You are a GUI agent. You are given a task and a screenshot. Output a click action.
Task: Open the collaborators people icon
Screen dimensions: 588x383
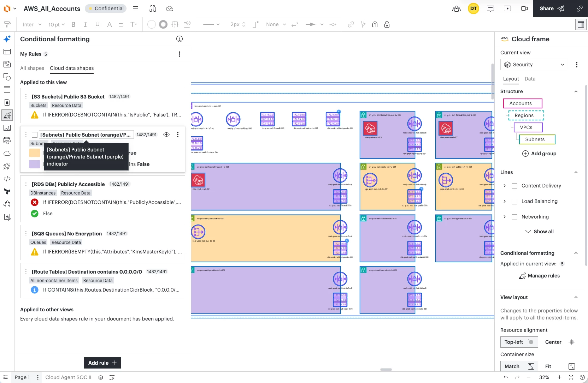tap(457, 8)
